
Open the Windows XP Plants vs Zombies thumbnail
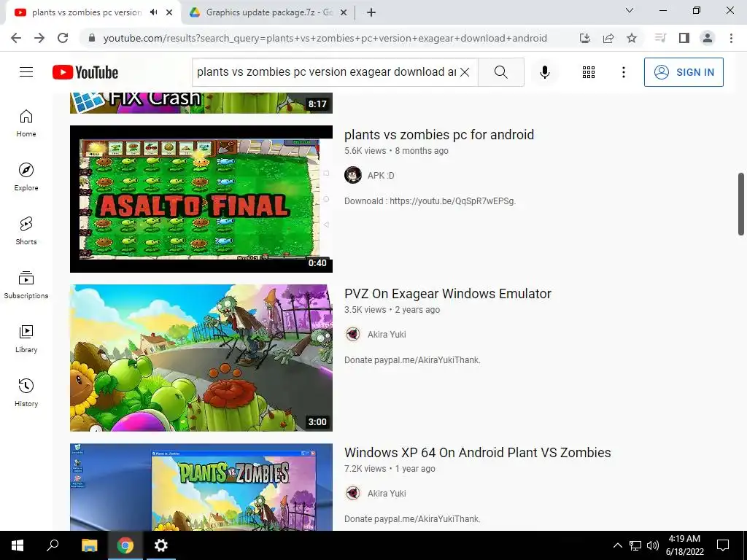[x=201, y=487]
